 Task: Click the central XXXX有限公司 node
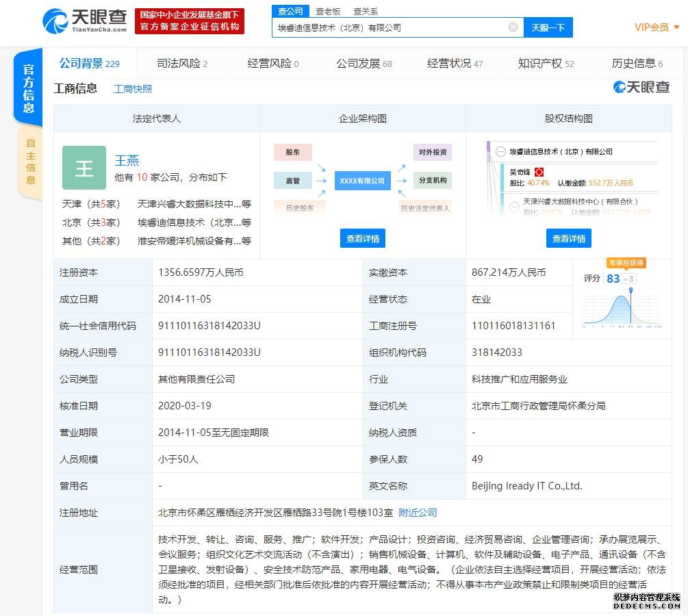[x=362, y=181]
